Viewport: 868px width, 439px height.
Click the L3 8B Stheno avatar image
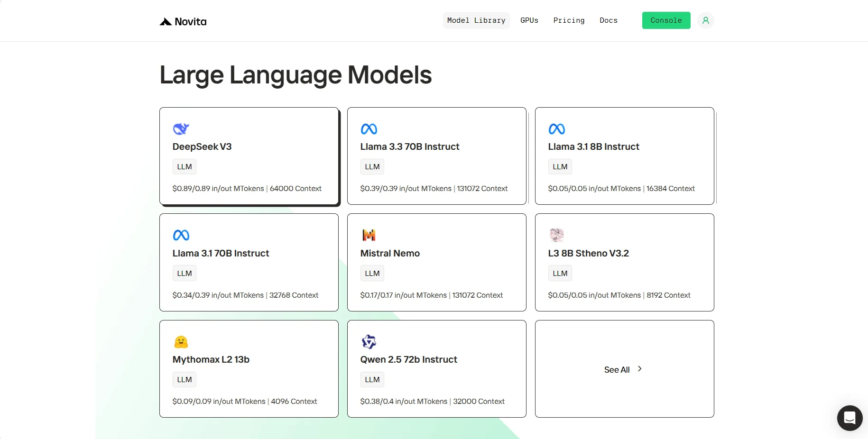point(556,235)
